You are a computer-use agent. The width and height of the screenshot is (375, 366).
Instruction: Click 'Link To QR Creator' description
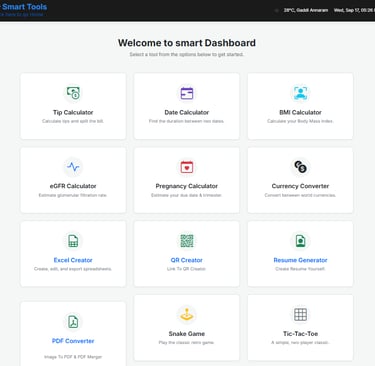click(187, 269)
